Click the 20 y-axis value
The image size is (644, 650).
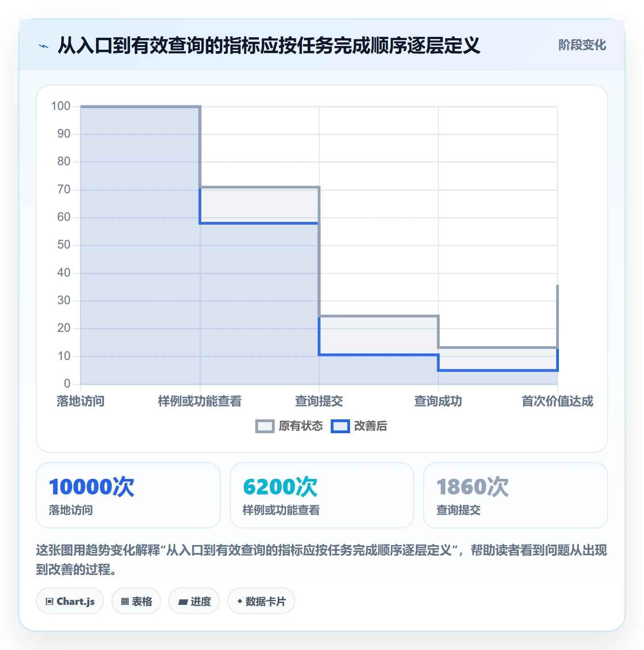click(x=64, y=328)
